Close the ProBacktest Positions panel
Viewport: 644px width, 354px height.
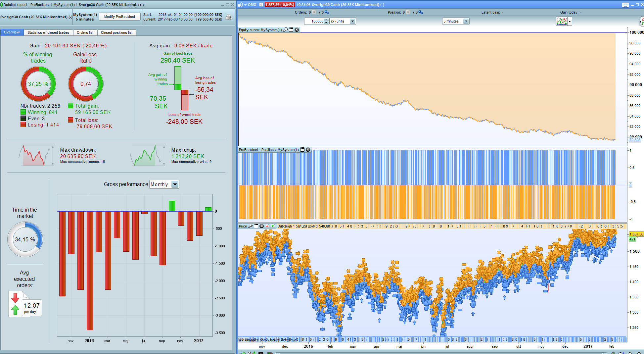point(308,150)
